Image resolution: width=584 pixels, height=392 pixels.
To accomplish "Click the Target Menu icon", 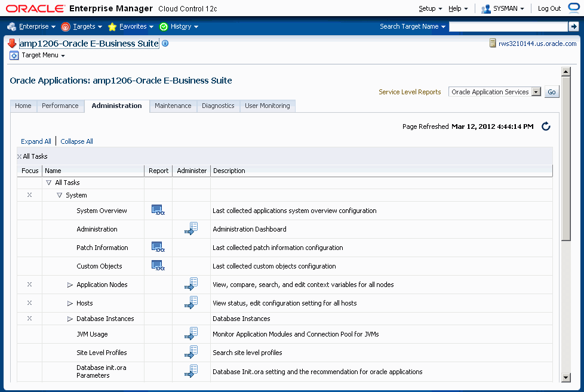I will pos(14,55).
